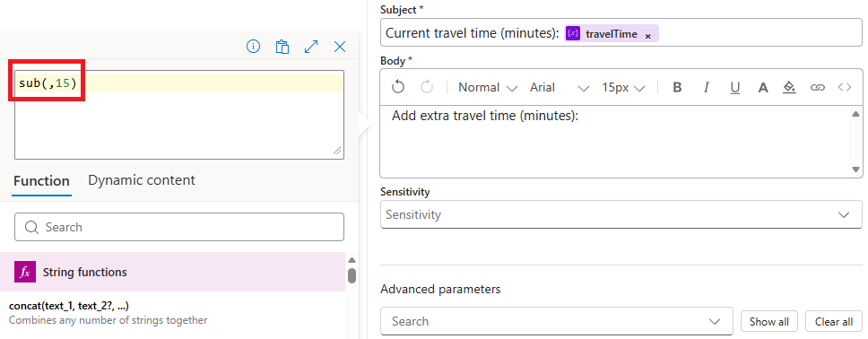The width and height of the screenshot is (868, 339).
Task: Select the travelTime variable token
Action: pos(612,34)
